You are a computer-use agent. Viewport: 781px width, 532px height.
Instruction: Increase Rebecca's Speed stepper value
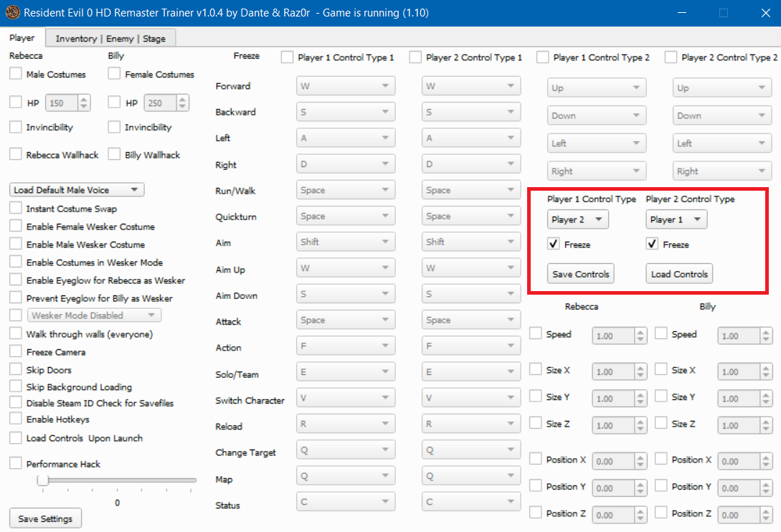point(640,332)
